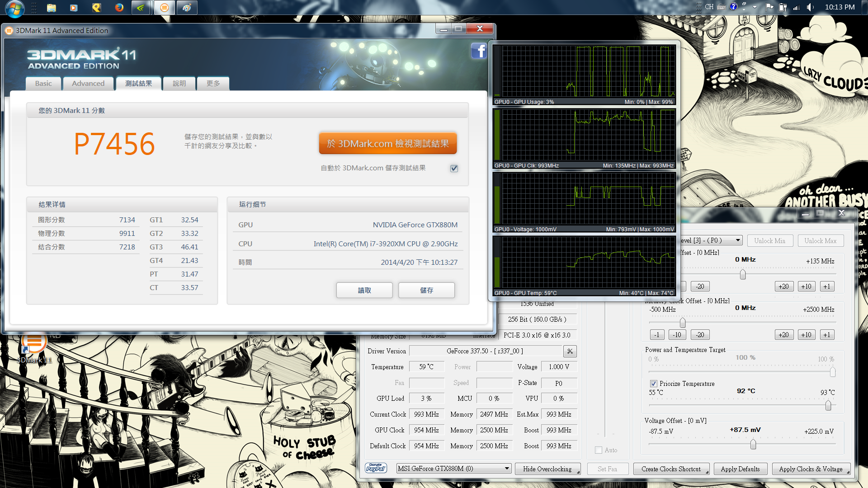Switch to the 測試結果 tab
The width and height of the screenshot is (868, 488).
(x=138, y=84)
